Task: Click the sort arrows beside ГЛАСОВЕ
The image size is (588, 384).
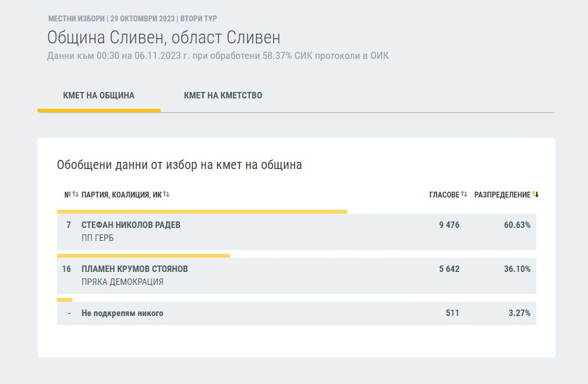Action: tap(464, 194)
